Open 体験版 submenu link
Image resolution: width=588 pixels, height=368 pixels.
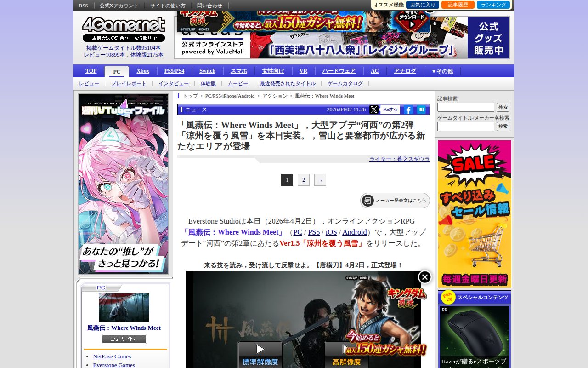click(x=208, y=83)
